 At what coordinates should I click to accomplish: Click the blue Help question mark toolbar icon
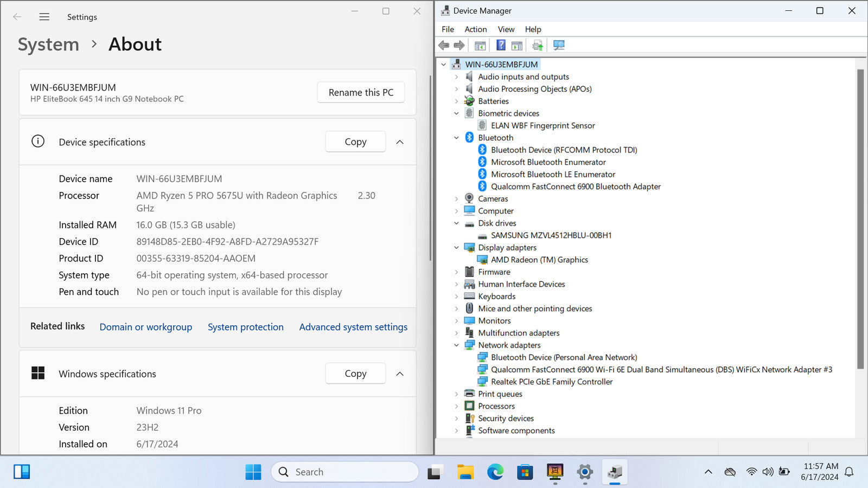pos(501,45)
